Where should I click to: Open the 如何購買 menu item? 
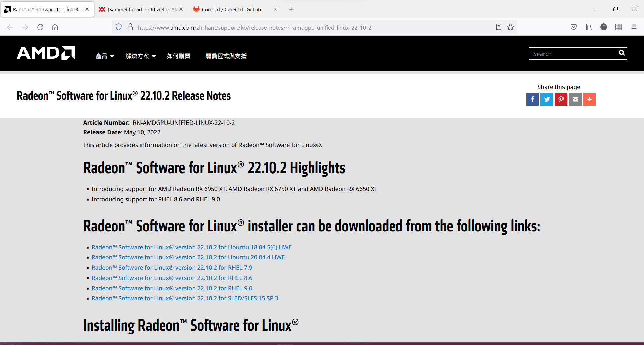tap(179, 56)
